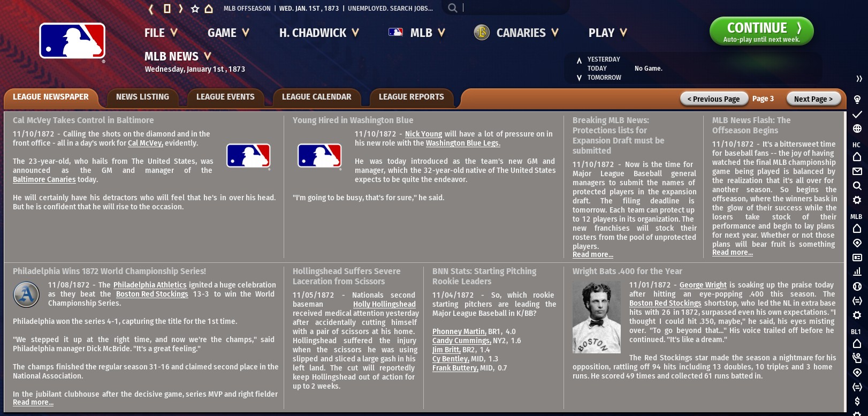Viewport: 868px width, 416px height.
Task: Open the PLAY dropdown menu
Action: pyautogui.click(x=608, y=33)
